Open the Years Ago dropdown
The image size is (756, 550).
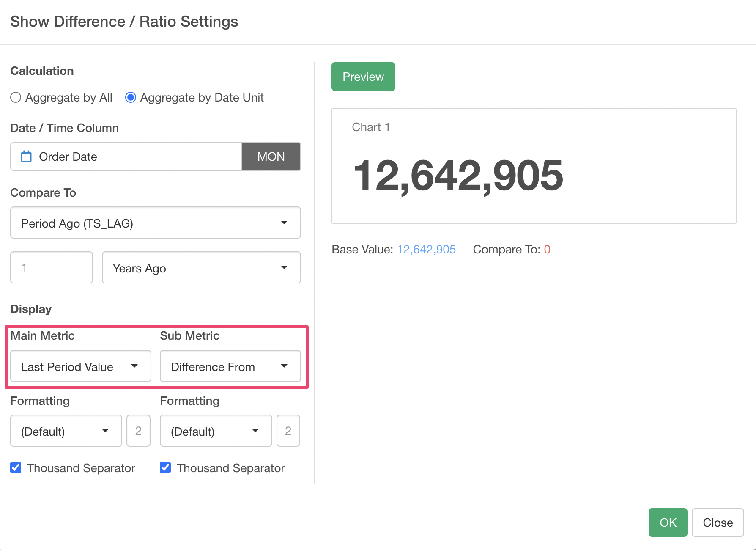click(201, 268)
